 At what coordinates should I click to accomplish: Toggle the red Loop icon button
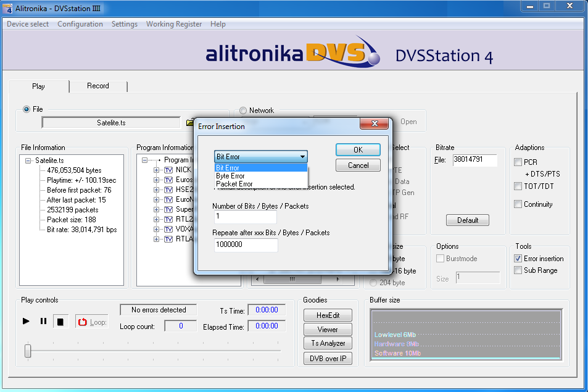coord(83,322)
